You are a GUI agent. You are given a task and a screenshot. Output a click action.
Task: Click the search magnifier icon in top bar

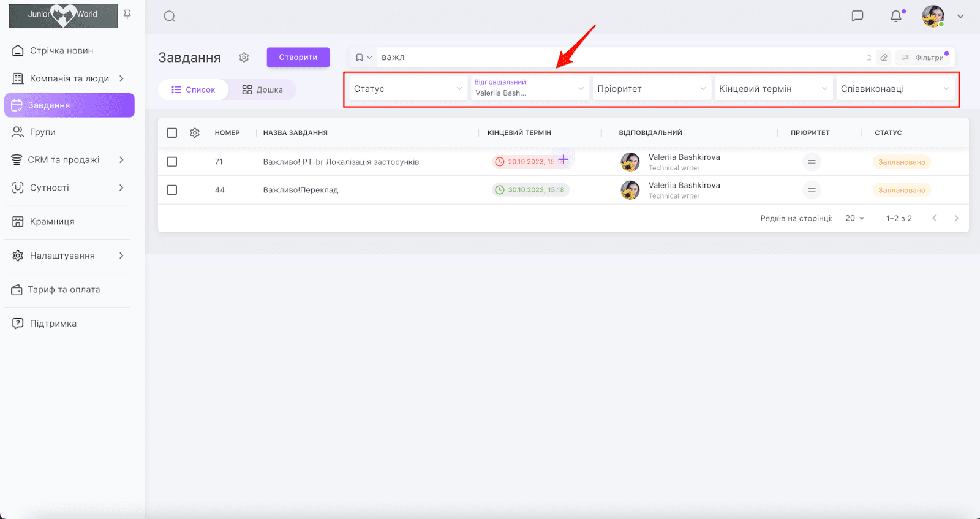point(170,17)
